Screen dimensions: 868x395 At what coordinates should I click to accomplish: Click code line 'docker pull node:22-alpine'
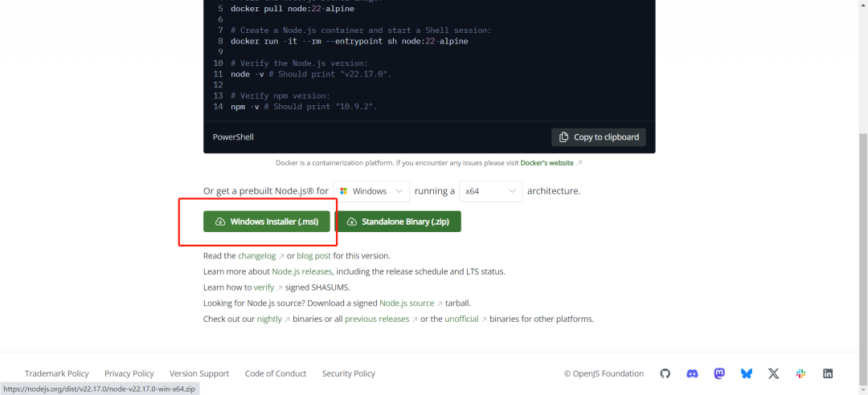tap(293, 9)
